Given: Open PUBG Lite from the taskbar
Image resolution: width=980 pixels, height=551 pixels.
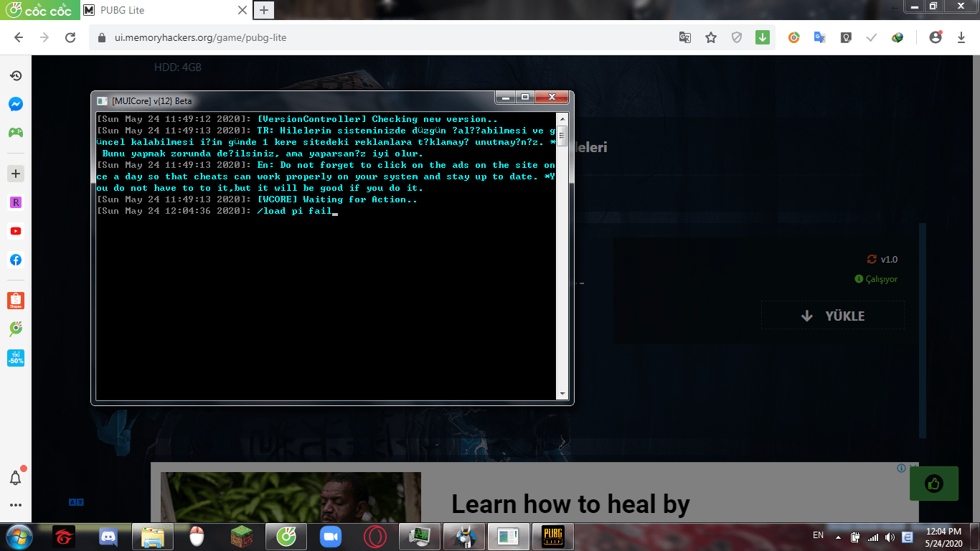Looking at the screenshot, I should pyautogui.click(x=552, y=536).
